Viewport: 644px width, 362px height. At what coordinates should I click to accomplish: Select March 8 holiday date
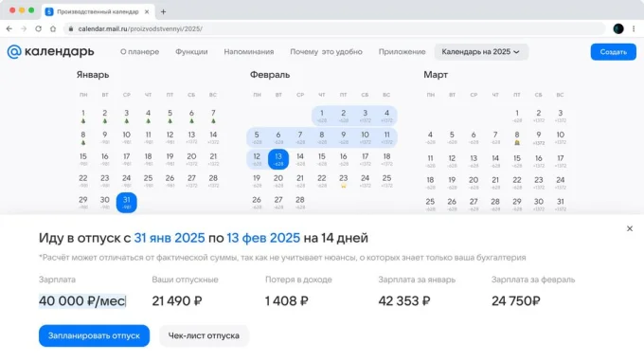517,137
